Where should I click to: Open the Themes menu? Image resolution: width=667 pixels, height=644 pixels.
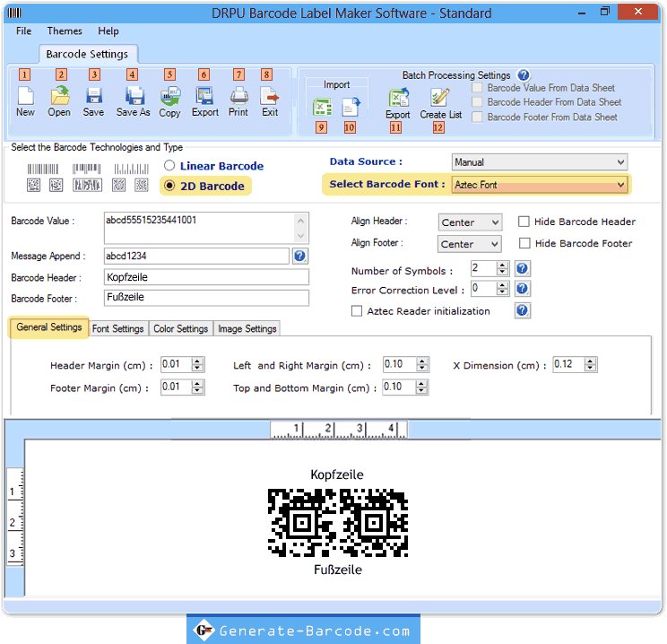[65, 31]
